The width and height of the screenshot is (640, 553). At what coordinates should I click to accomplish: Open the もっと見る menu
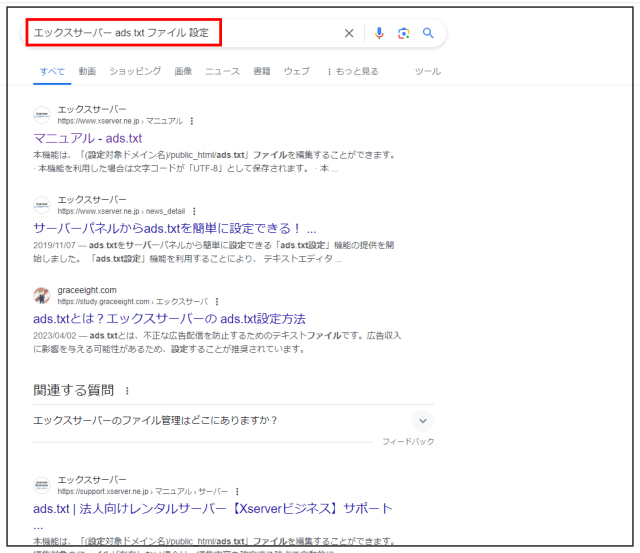click(x=353, y=71)
